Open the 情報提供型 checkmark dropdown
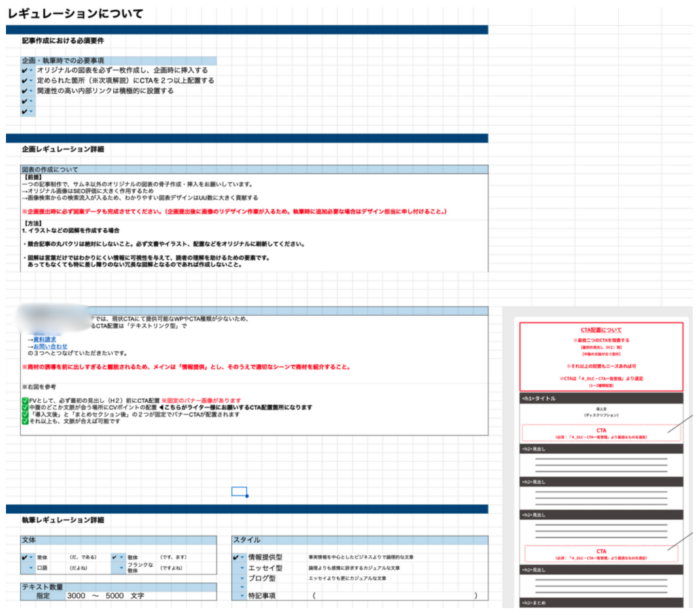The image size is (696, 616). (243, 558)
